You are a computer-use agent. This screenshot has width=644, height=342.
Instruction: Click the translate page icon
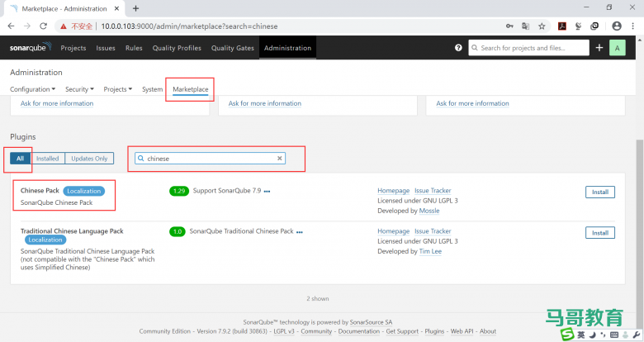[525, 26]
